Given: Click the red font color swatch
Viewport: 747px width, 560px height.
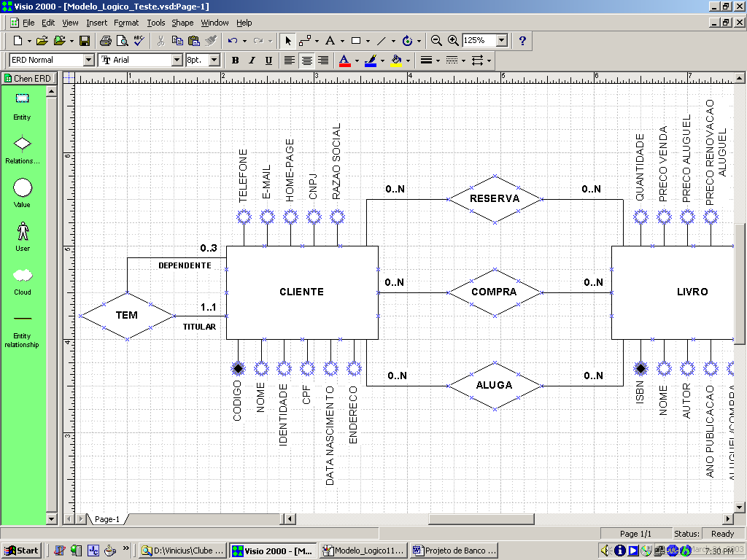Looking at the screenshot, I should [x=345, y=61].
